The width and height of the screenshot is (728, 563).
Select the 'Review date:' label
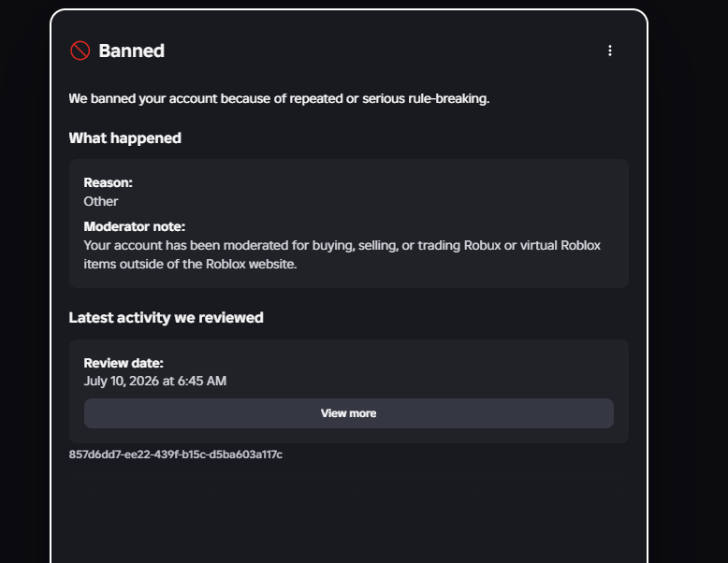point(124,363)
